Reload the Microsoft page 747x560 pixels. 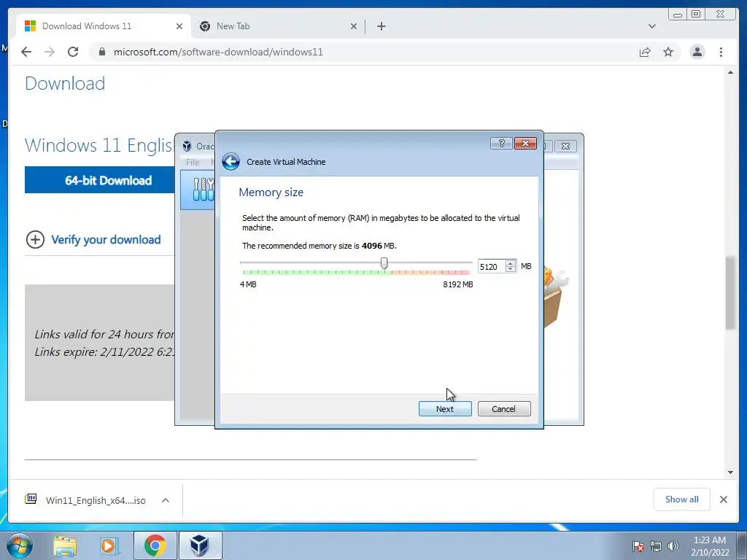click(x=73, y=52)
